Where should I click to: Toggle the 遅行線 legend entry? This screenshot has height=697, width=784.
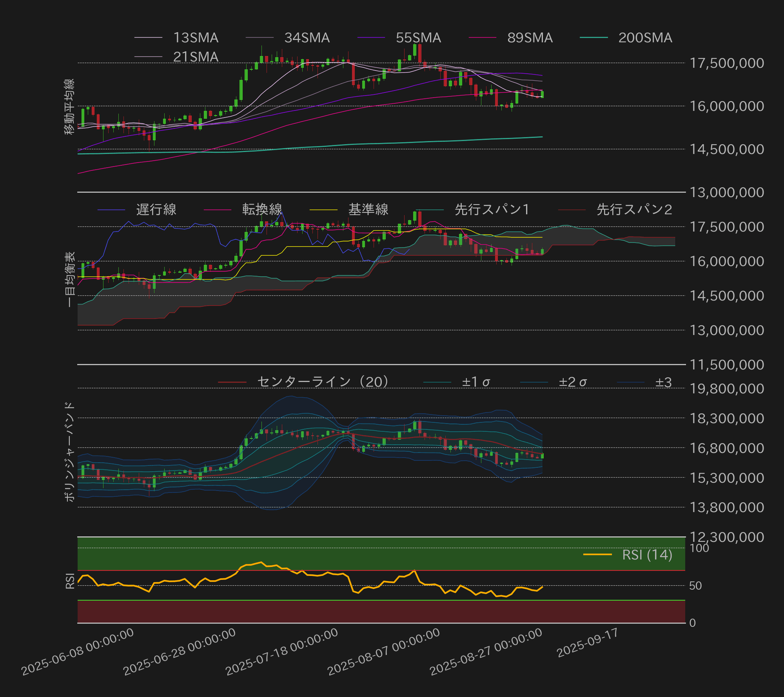(x=156, y=210)
